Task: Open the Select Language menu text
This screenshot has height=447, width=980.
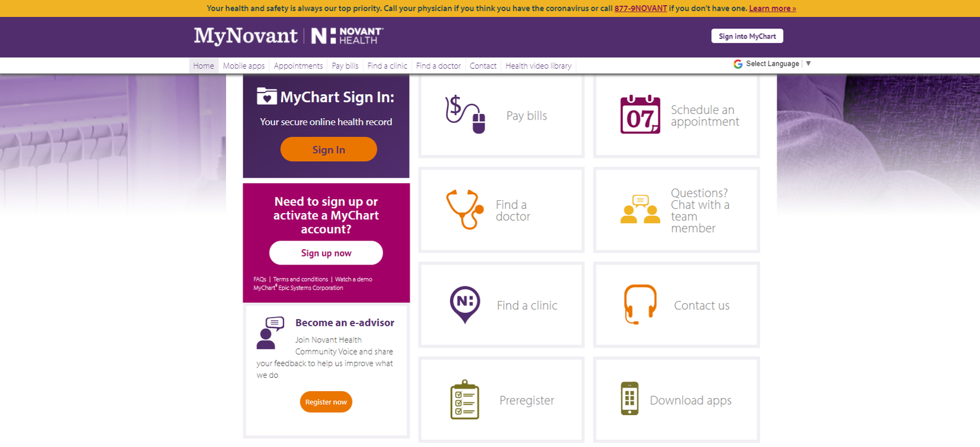Action: [x=772, y=64]
